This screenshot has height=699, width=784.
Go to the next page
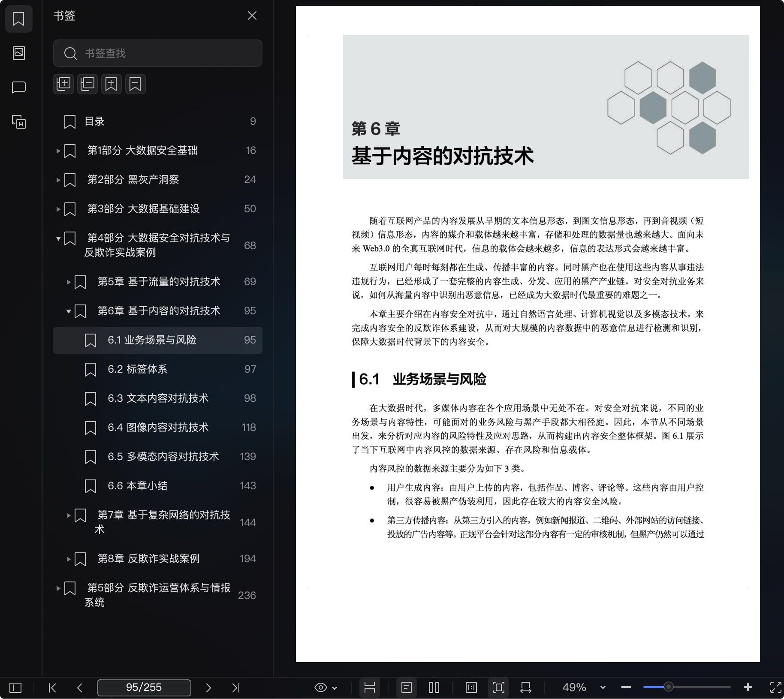point(208,688)
